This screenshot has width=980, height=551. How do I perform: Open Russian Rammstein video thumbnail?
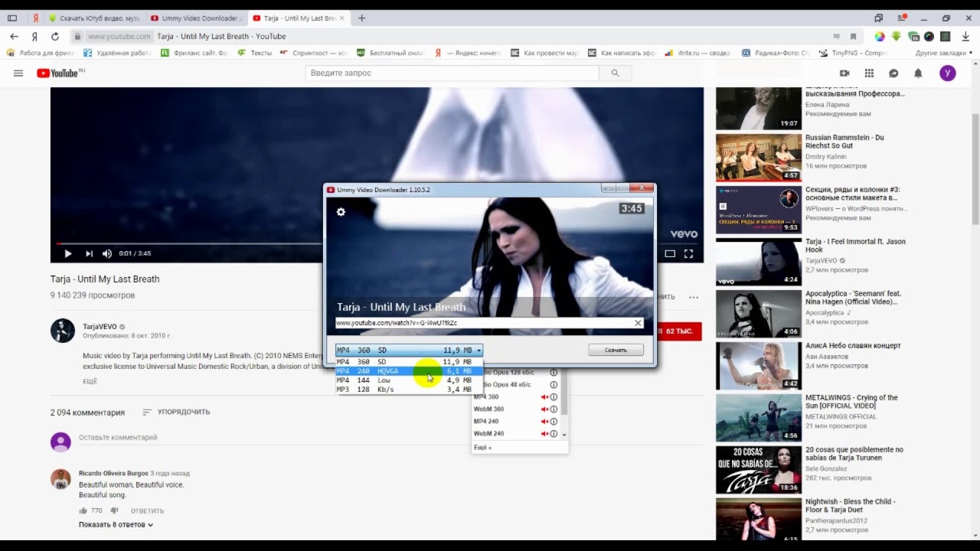click(759, 158)
